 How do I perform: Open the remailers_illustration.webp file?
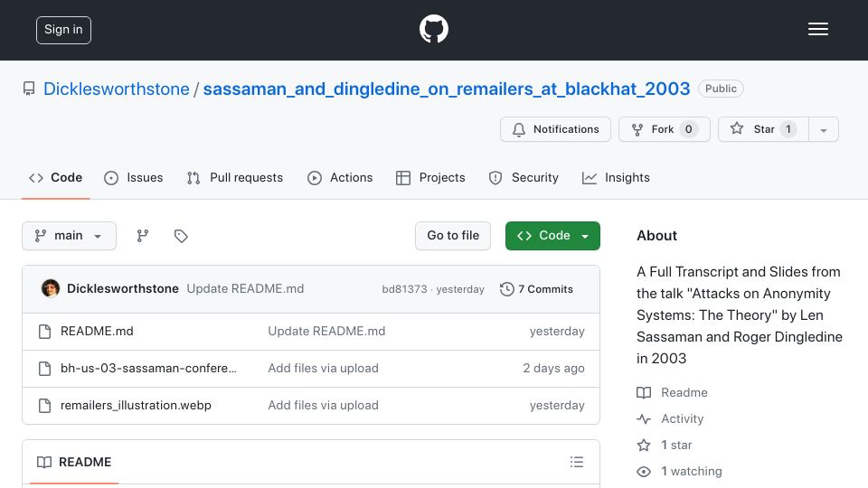pos(136,406)
